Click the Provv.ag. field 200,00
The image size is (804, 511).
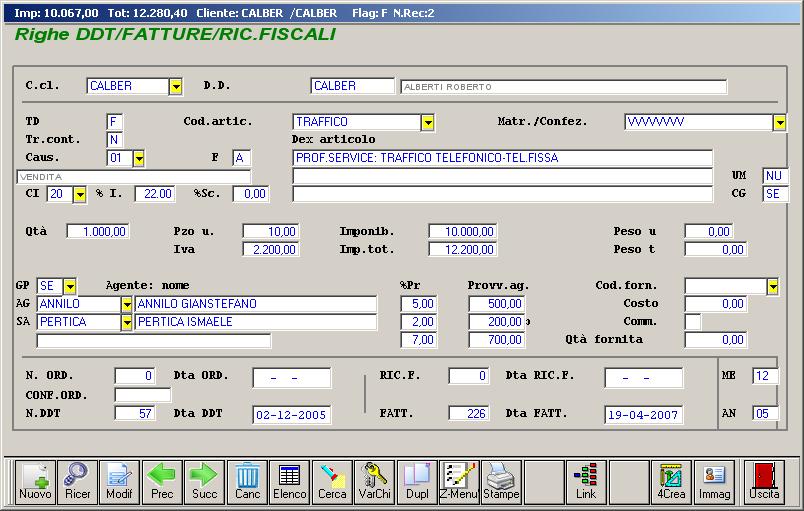pyautogui.click(x=496, y=322)
